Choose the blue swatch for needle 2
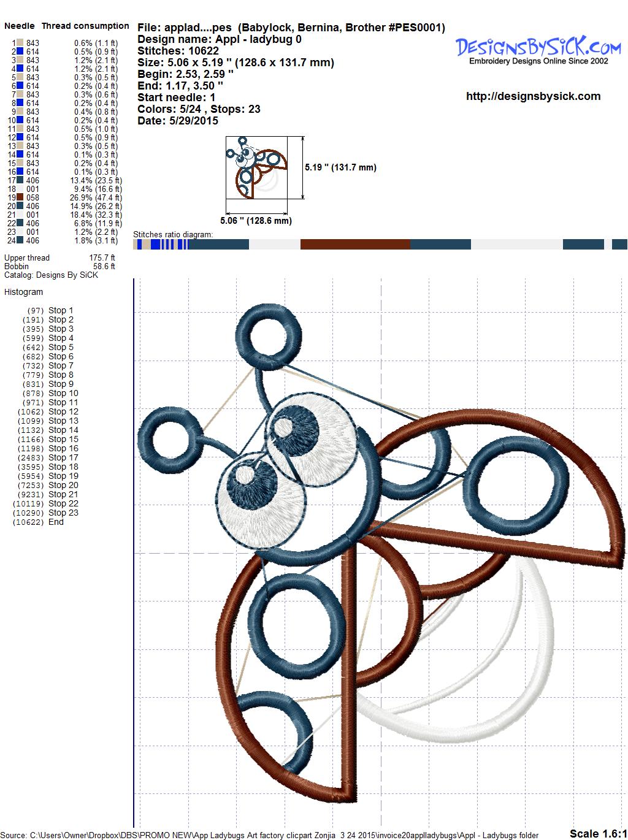The width and height of the screenshot is (628, 840). tap(20, 52)
